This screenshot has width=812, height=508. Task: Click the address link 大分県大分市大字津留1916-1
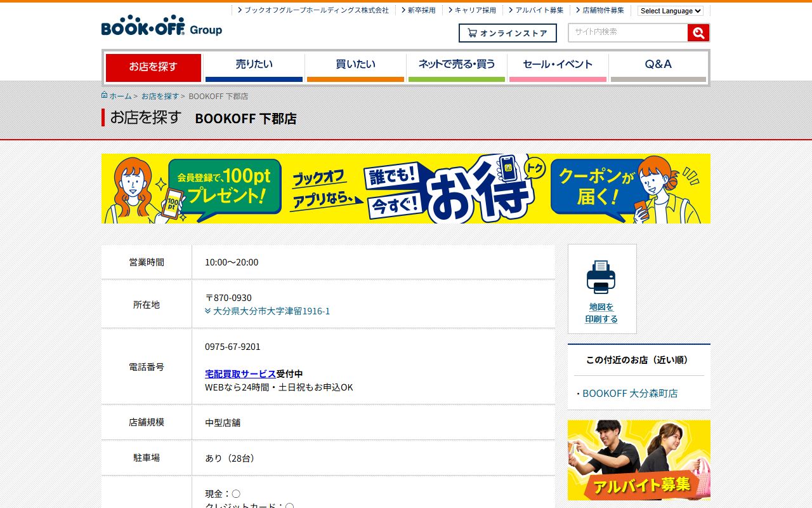click(x=272, y=311)
